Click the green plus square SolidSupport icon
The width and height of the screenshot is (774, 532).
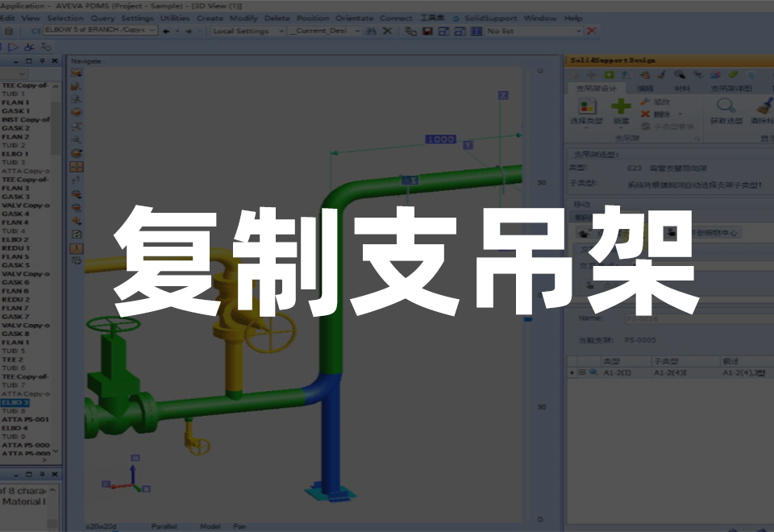coord(610,74)
